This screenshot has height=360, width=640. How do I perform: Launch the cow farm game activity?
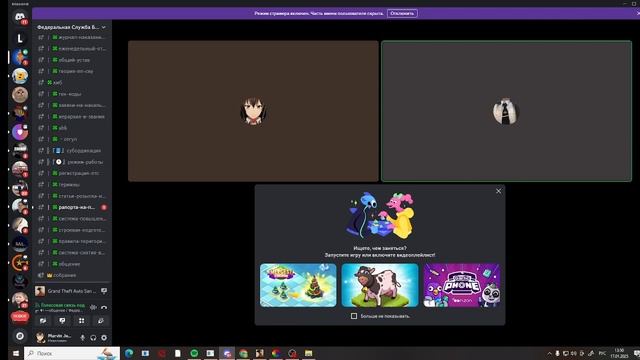tap(380, 285)
